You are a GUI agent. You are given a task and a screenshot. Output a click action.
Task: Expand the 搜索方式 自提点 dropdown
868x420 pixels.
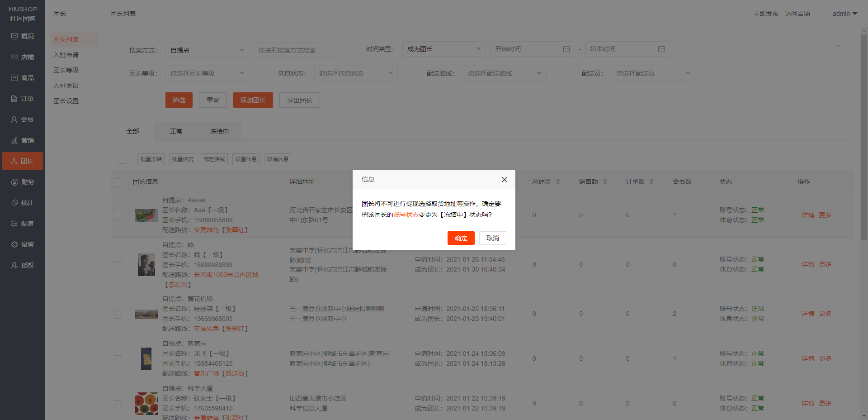(207, 50)
